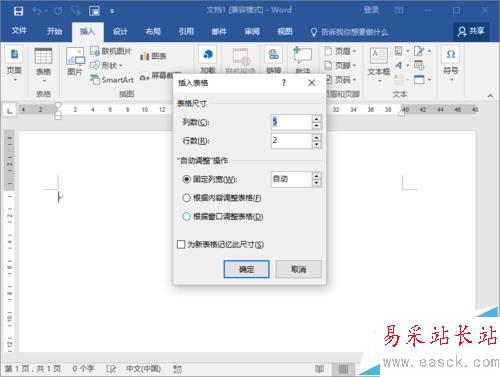The height and width of the screenshot is (377, 500).
Task: Switch to read mode view icon
Action: click(319, 369)
